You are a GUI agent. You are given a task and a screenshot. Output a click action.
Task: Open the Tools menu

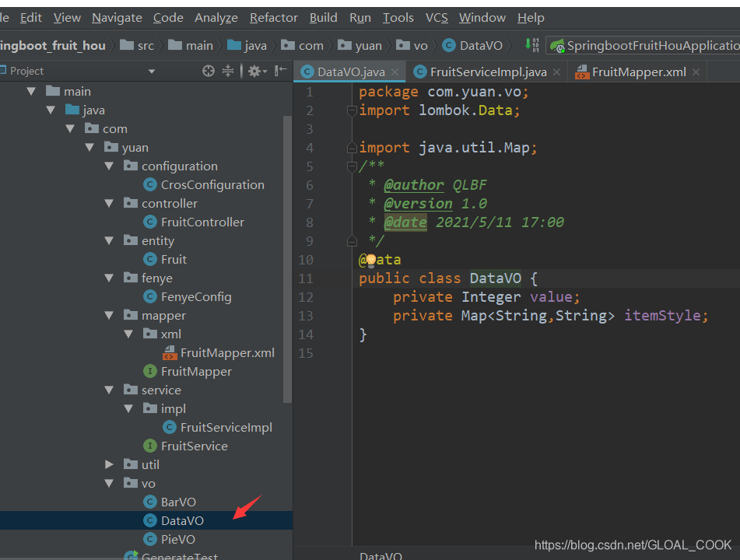[398, 18]
